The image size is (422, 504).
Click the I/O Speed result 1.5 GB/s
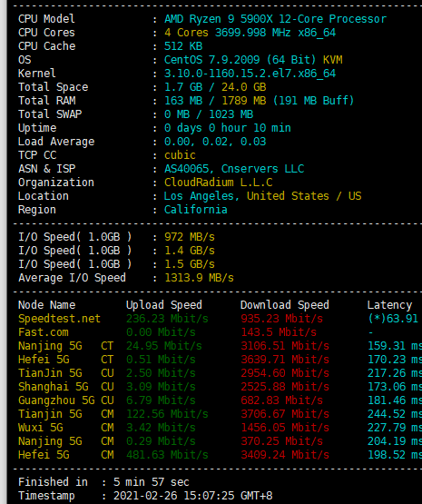190,264
